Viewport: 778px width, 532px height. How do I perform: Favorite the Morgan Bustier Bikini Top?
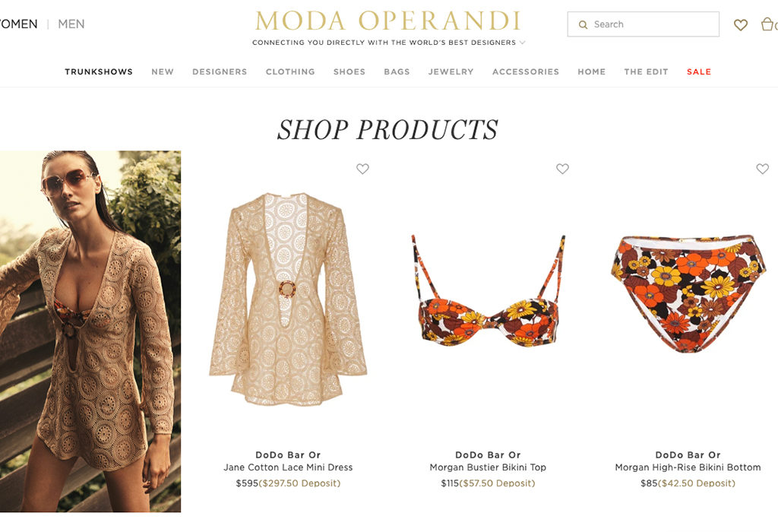[x=562, y=169]
